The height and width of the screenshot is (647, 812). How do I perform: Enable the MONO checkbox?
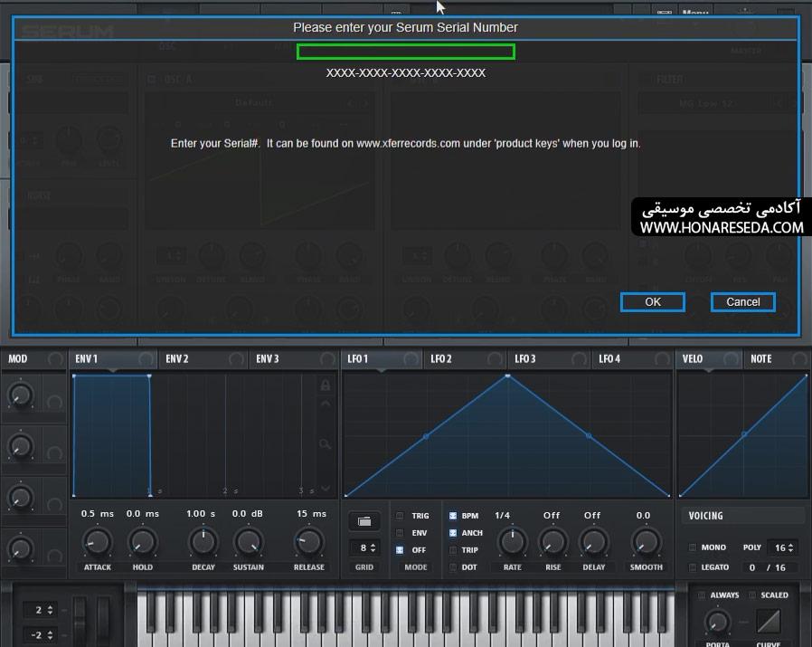[693, 547]
